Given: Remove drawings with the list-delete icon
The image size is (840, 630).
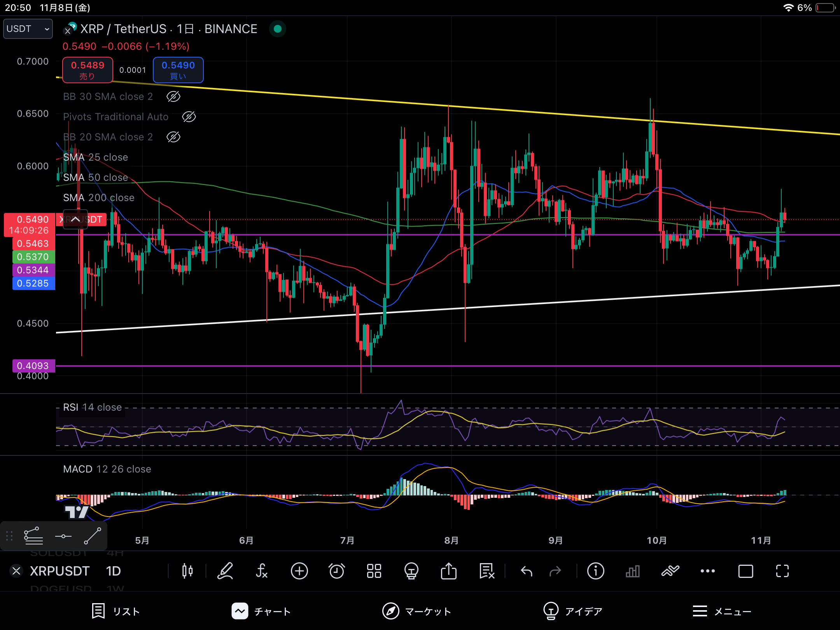Looking at the screenshot, I should (486, 571).
